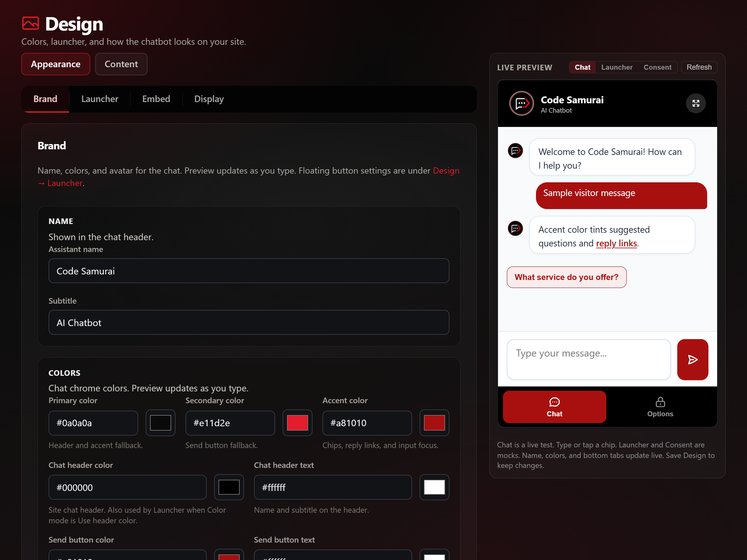Expand the chat preview to fullscreen

click(696, 103)
